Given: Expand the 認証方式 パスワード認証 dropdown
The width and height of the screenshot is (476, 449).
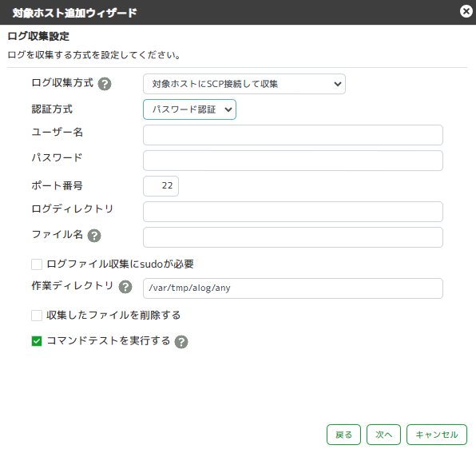Looking at the screenshot, I should tap(189, 109).
